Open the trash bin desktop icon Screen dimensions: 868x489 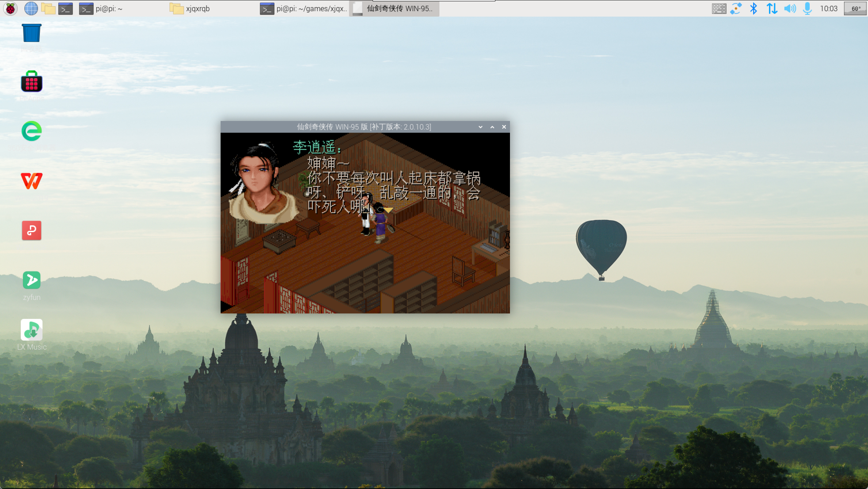(x=32, y=33)
